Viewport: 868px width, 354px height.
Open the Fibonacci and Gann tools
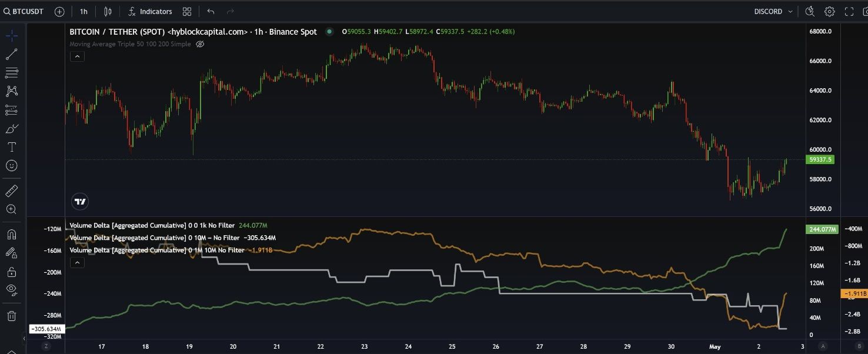click(11, 73)
